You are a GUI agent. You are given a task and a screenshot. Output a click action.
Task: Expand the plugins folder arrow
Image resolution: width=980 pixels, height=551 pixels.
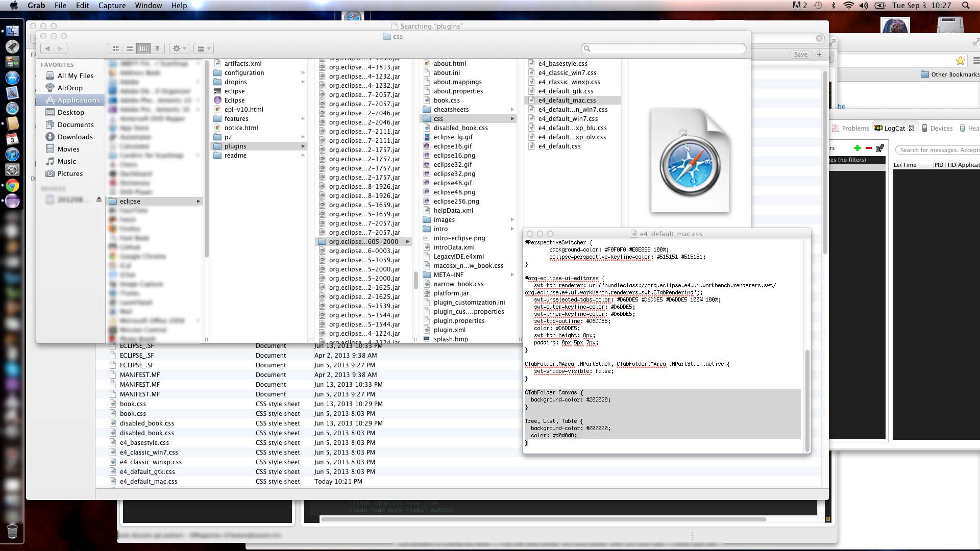coord(303,146)
